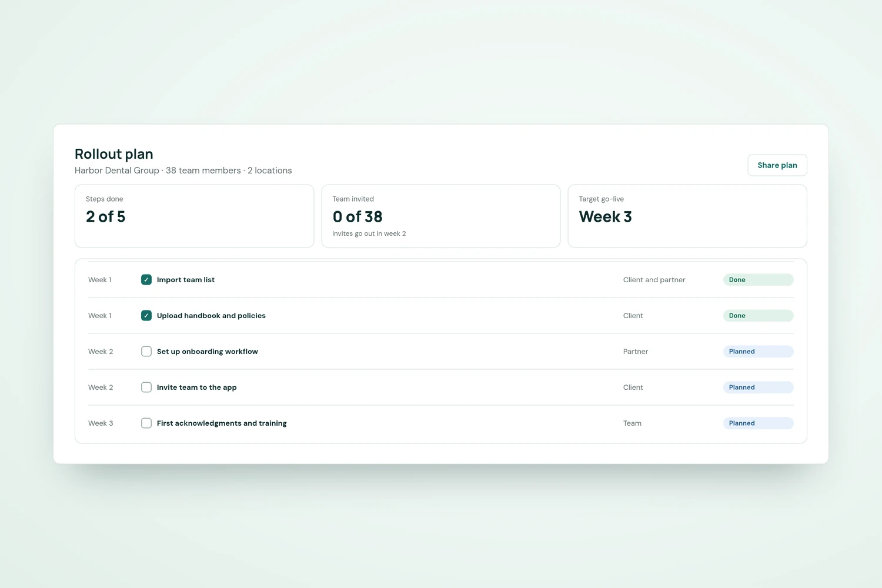Click the Import team list label
The height and width of the screenshot is (588, 882).
tap(186, 280)
